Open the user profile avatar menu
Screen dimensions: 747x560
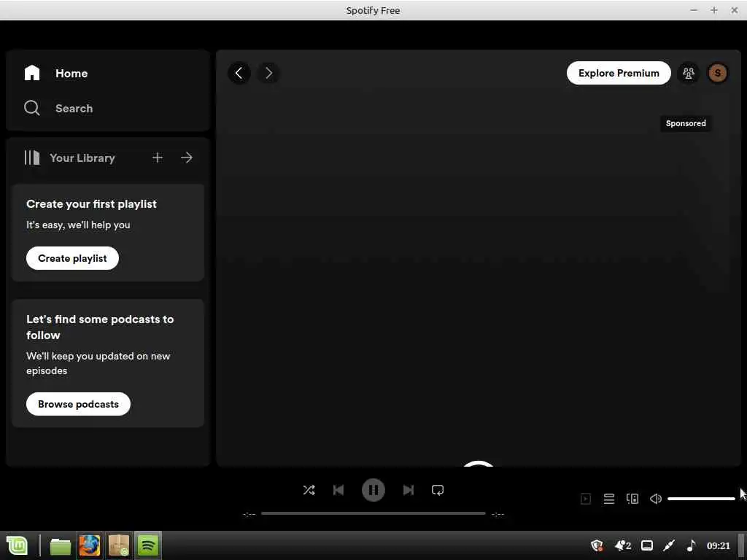click(x=718, y=73)
